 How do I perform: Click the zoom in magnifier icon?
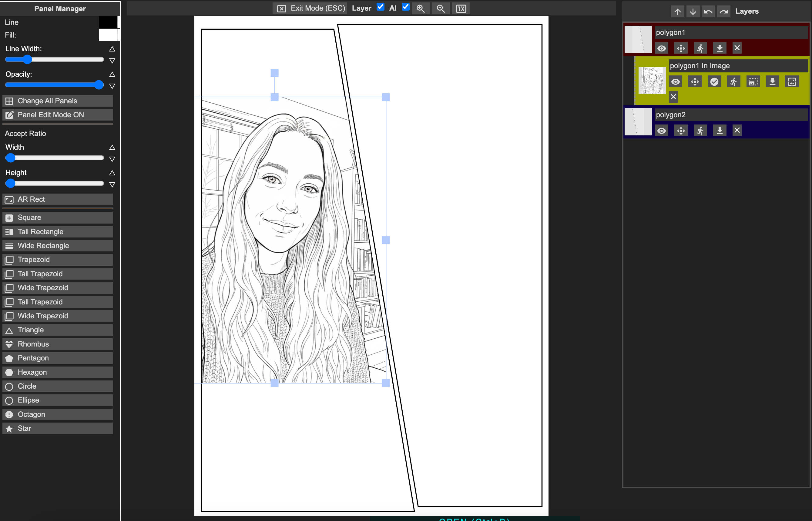pyautogui.click(x=421, y=8)
